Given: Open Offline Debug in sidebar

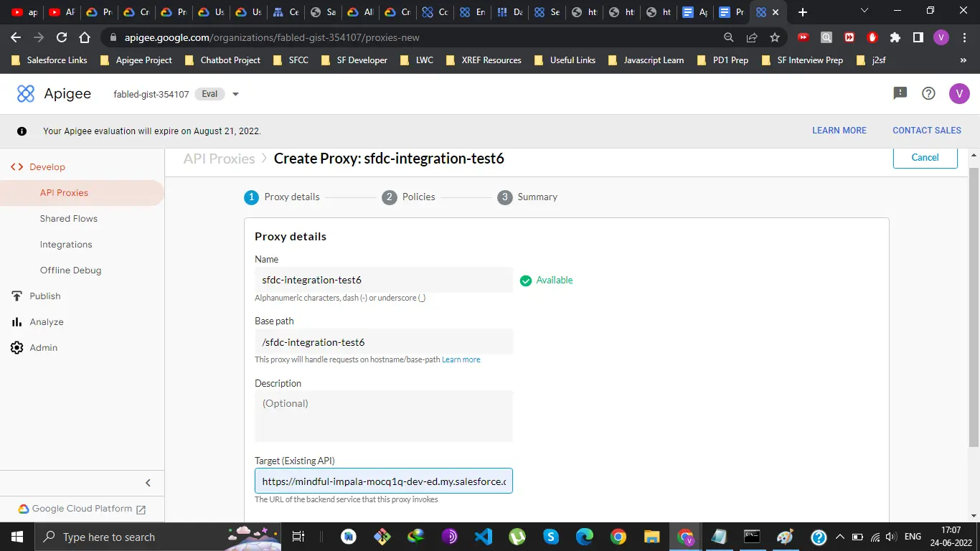Looking at the screenshot, I should 70,270.
